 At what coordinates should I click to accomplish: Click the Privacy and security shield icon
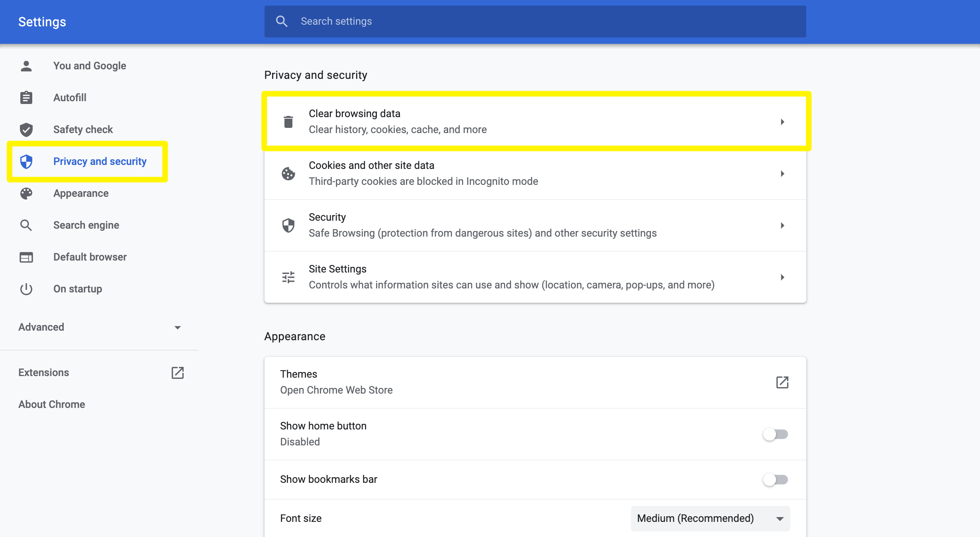click(26, 161)
